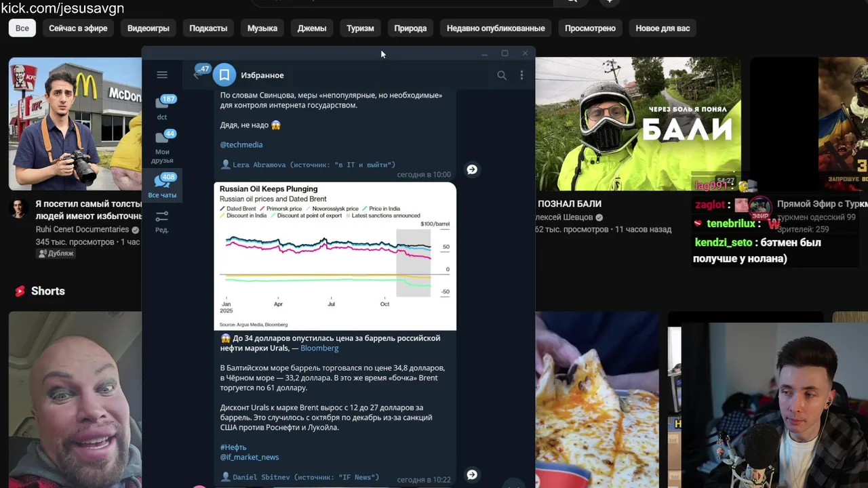The image size is (868, 488).
Task: Open the @if_market_news mention
Action: 250,457
